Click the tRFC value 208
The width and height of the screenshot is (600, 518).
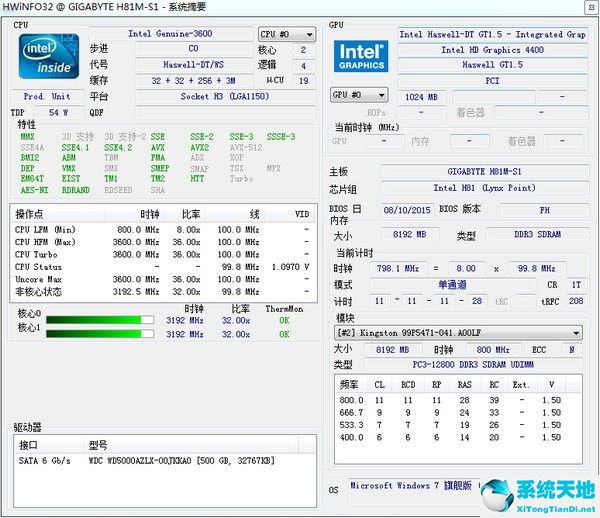pyautogui.click(x=576, y=301)
